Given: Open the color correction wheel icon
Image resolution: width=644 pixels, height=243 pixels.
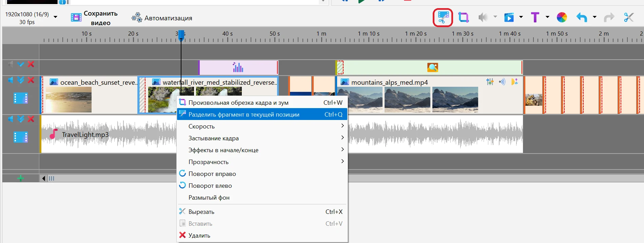Looking at the screenshot, I should click(x=562, y=17).
